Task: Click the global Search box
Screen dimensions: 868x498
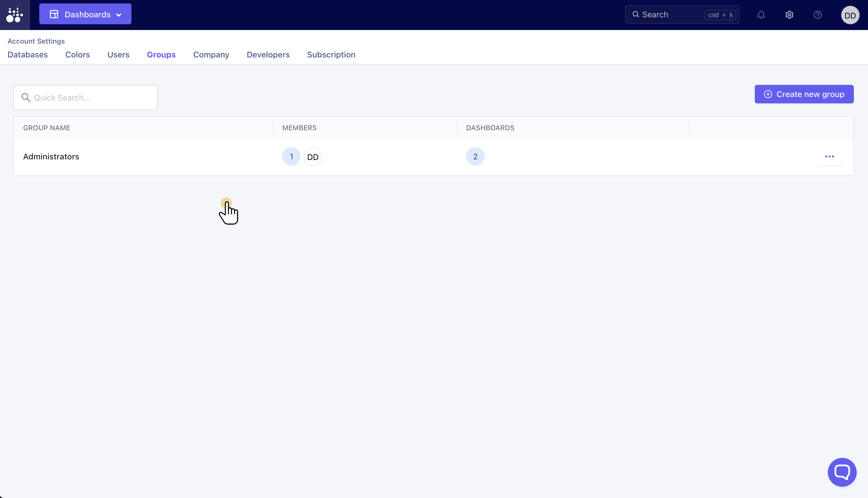Action: (x=671, y=15)
